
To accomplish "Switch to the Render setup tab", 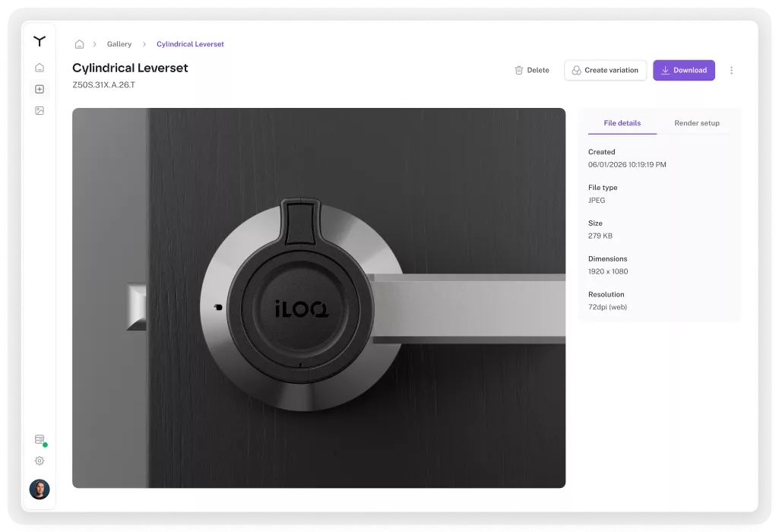I will [697, 123].
